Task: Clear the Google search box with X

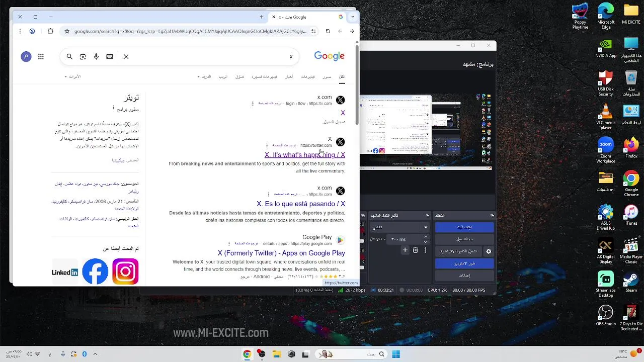Action: [126, 57]
